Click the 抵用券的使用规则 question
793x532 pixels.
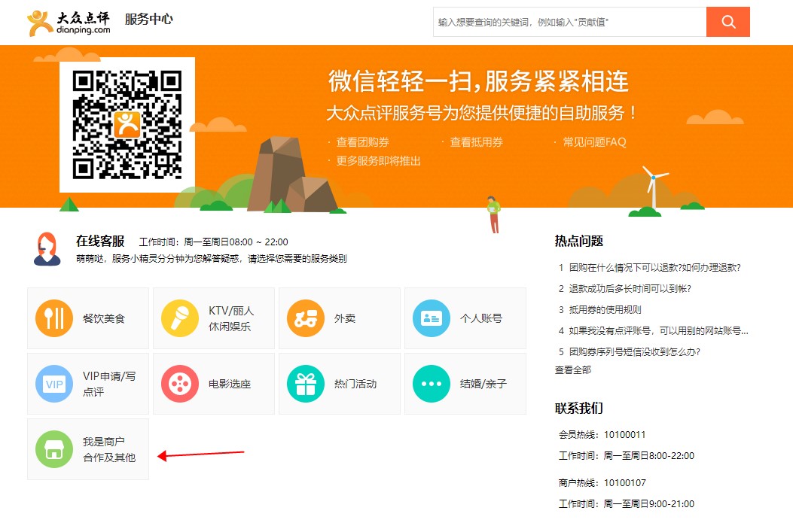tap(605, 309)
